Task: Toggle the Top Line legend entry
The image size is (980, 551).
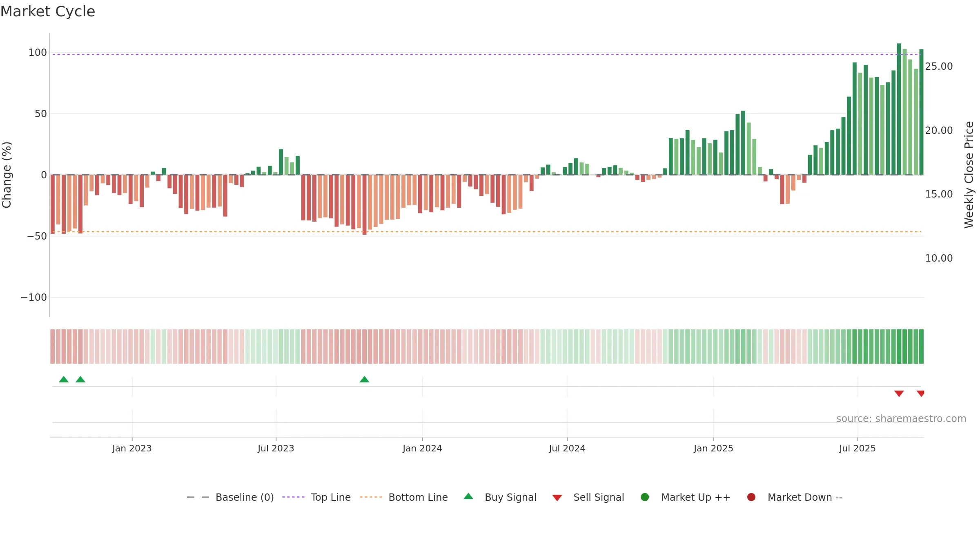Action: point(316,497)
